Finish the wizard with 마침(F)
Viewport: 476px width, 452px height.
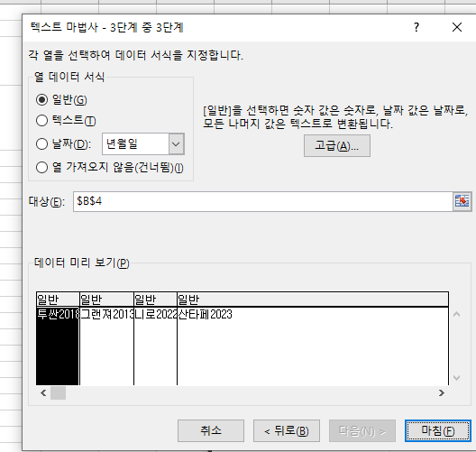tap(438, 430)
